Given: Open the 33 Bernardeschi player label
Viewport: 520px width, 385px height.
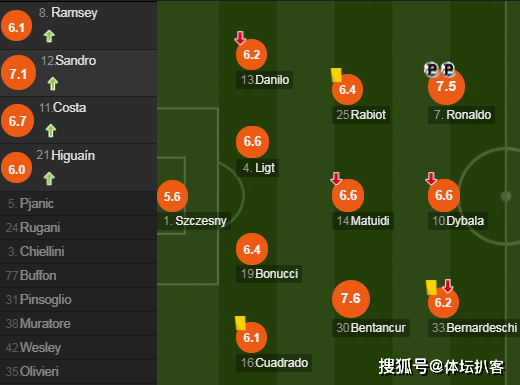Looking at the screenshot, I should tap(474, 328).
